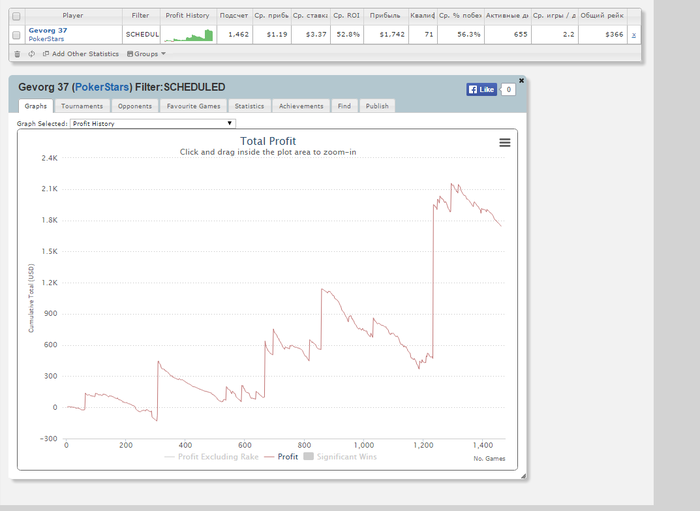
Task: Sort by the Ср. ROI column header
Action: [x=346, y=16]
